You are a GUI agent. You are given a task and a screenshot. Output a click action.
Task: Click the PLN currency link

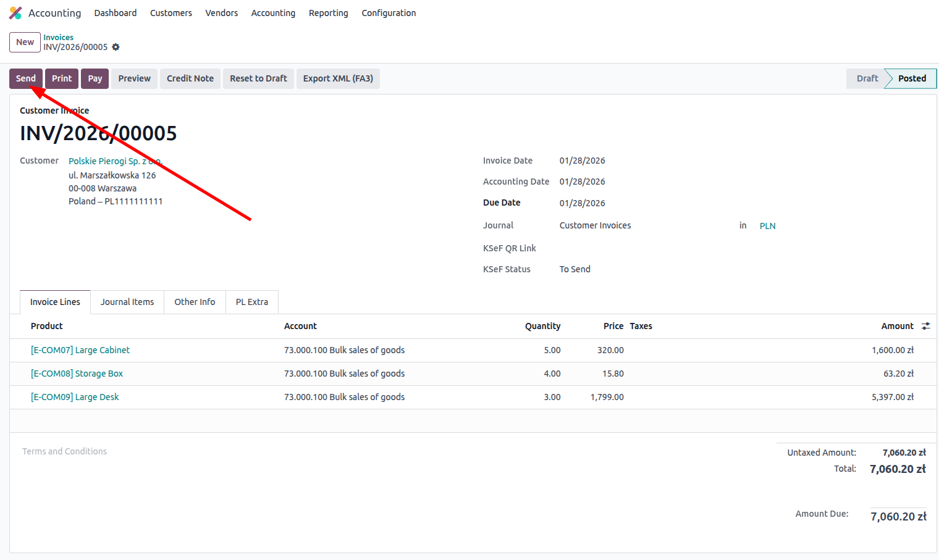click(767, 226)
